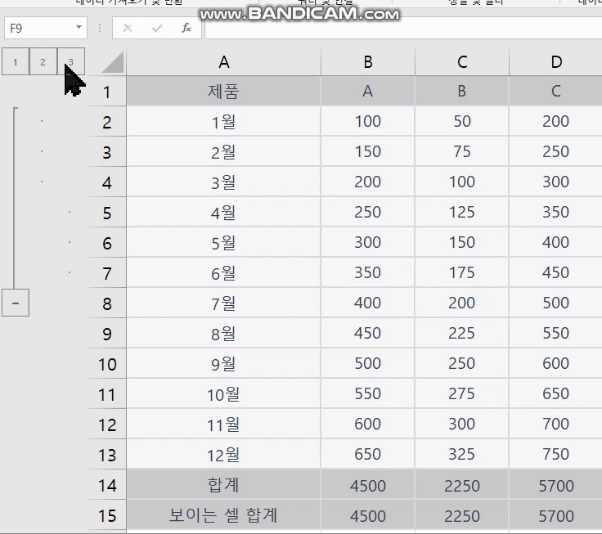The height and width of the screenshot is (534, 602).
Task: Click cell with value 275
Action: [x=462, y=394]
